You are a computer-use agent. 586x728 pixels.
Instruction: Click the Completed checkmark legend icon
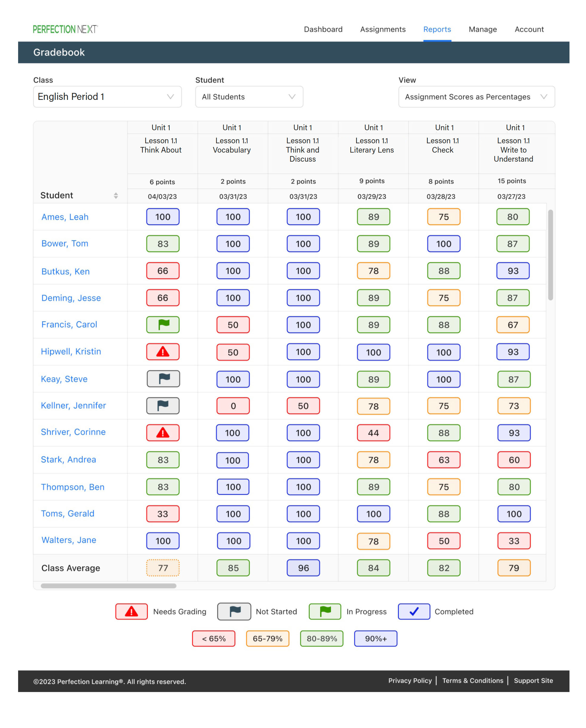click(414, 612)
